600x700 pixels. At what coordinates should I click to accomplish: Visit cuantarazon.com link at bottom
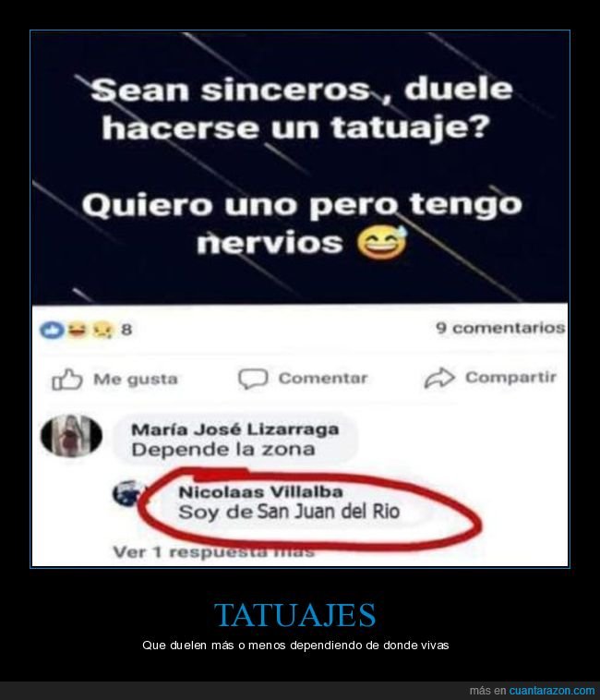(x=552, y=691)
